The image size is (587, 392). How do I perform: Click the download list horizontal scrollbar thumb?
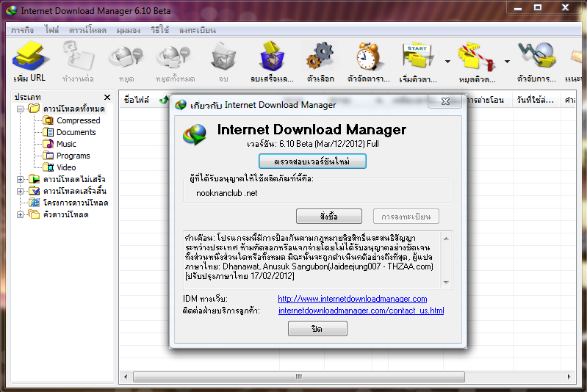coord(299,377)
